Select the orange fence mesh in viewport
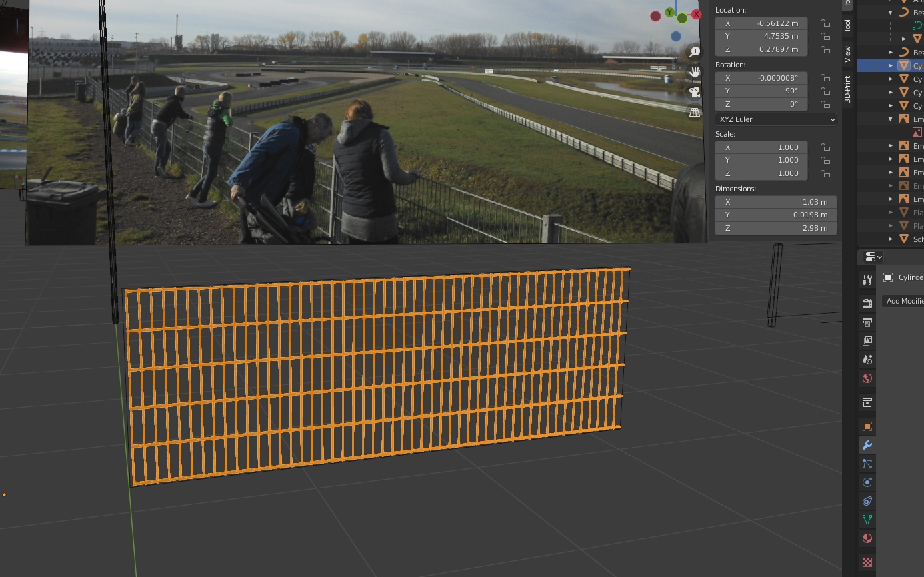This screenshot has height=577, width=924. [377, 376]
